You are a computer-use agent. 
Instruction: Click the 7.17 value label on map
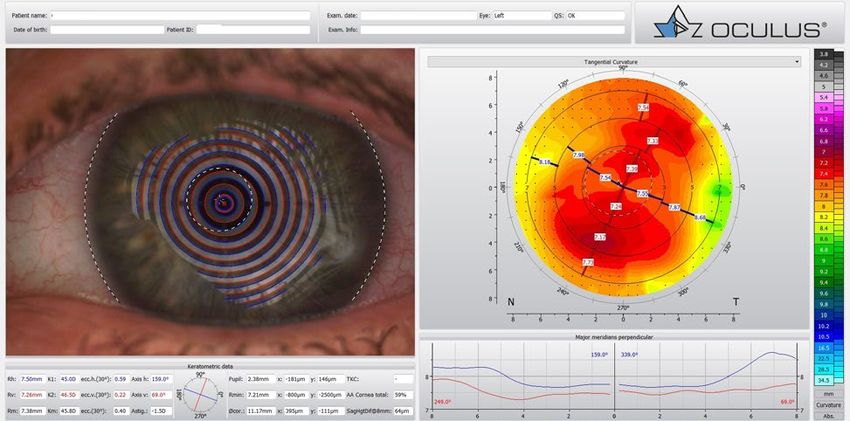click(600, 237)
